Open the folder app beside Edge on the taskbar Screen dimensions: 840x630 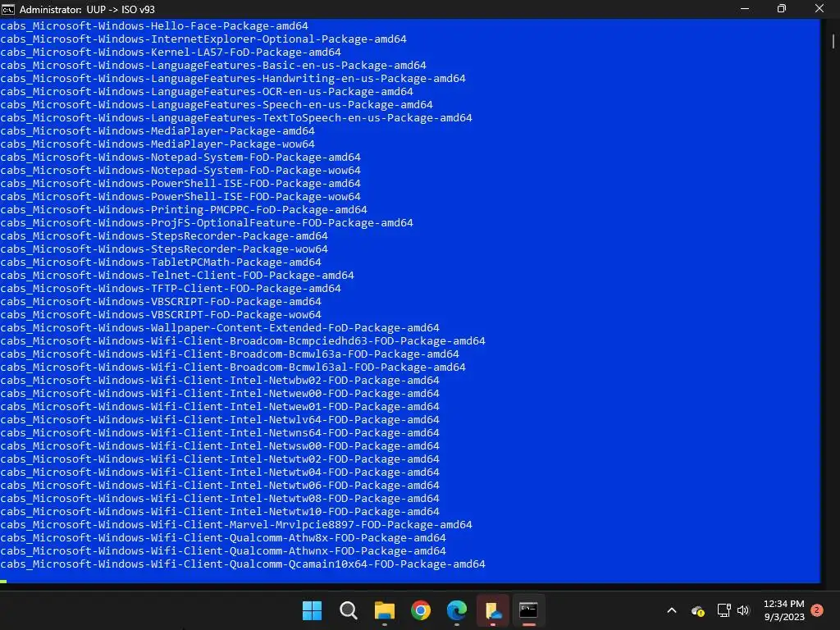(x=492, y=610)
